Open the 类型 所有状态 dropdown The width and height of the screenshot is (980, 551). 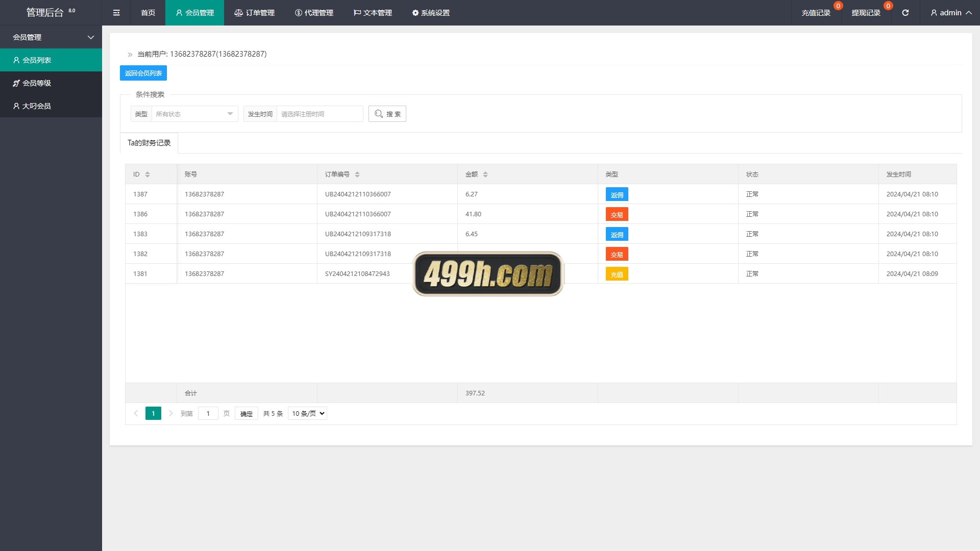pos(194,114)
